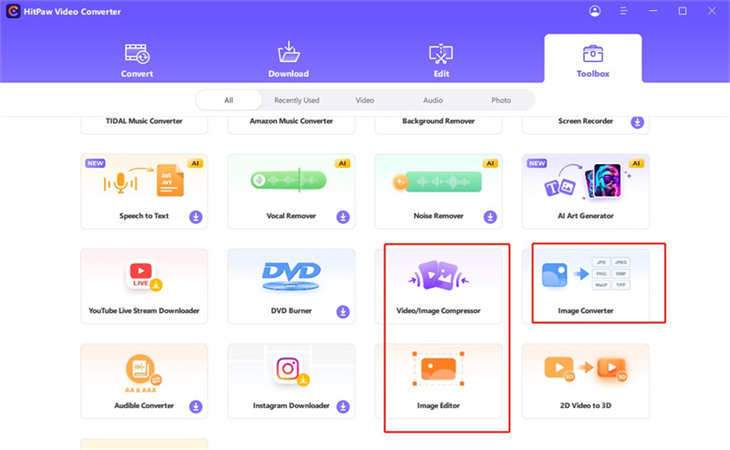Switch to the Download tab
Image resolution: width=730 pixels, height=450 pixels.
pos(289,60)
